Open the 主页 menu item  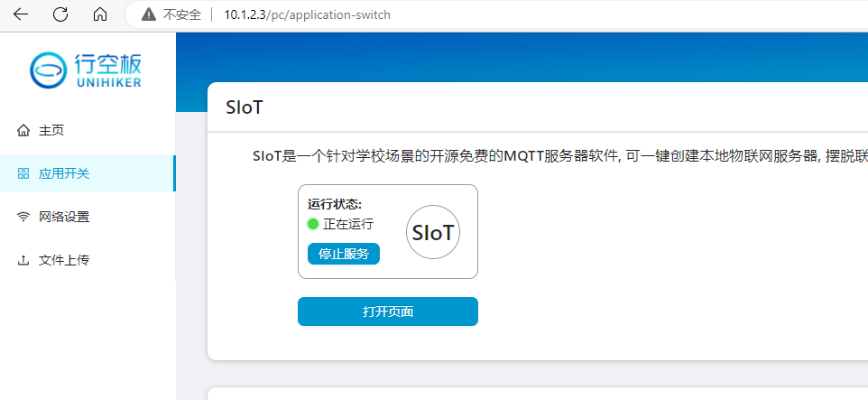(x=88, y=131)
